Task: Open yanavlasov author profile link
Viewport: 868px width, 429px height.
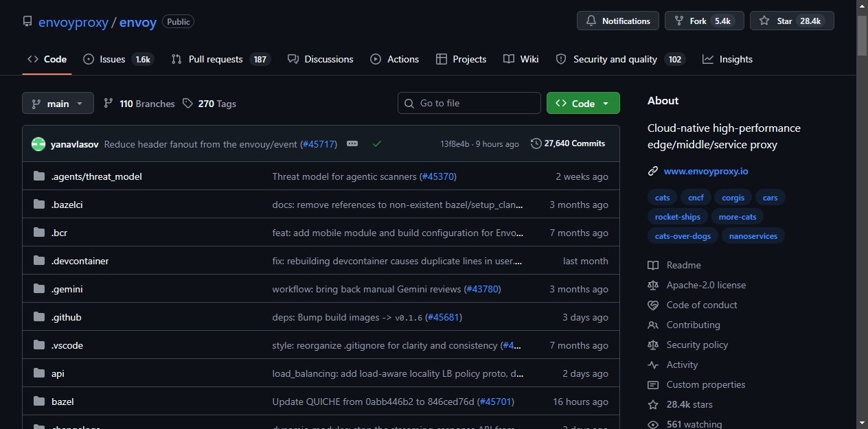Action: 75,144
